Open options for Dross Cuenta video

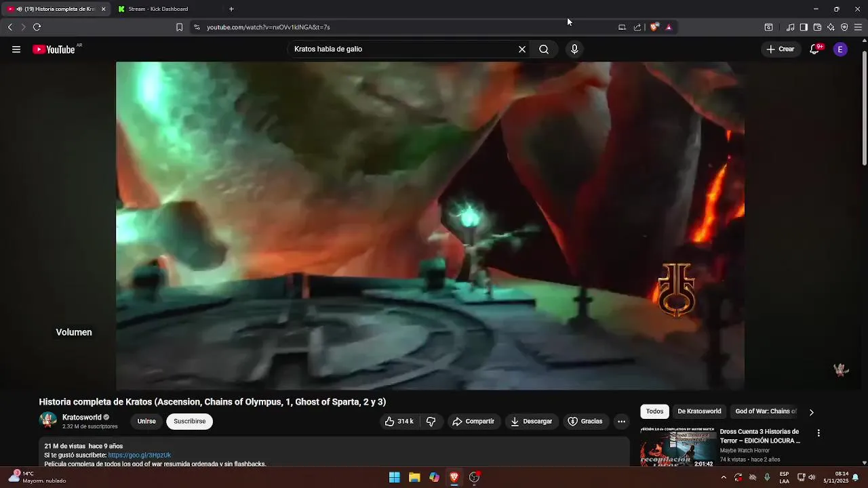point(818,433)
